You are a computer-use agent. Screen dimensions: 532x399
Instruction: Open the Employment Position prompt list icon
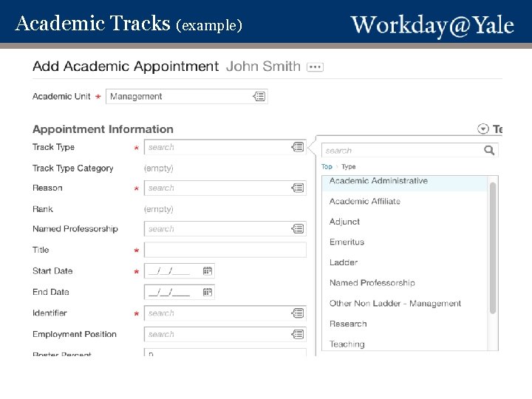(298, 334)
